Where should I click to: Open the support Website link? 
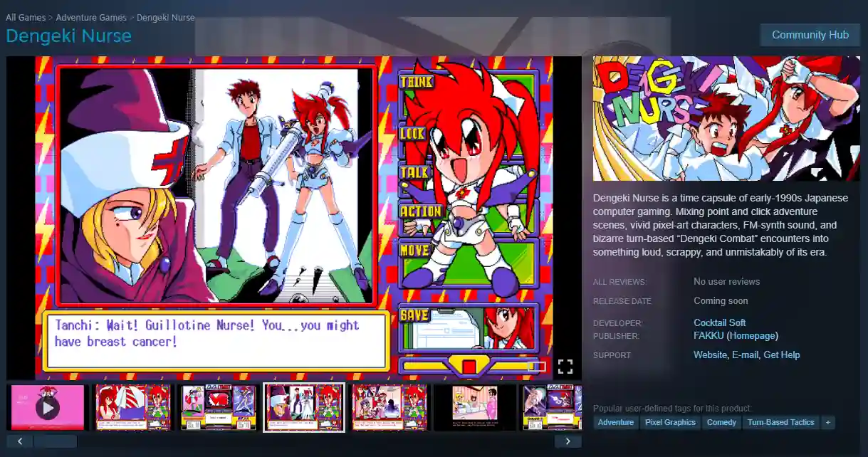(x=710, y=354)
